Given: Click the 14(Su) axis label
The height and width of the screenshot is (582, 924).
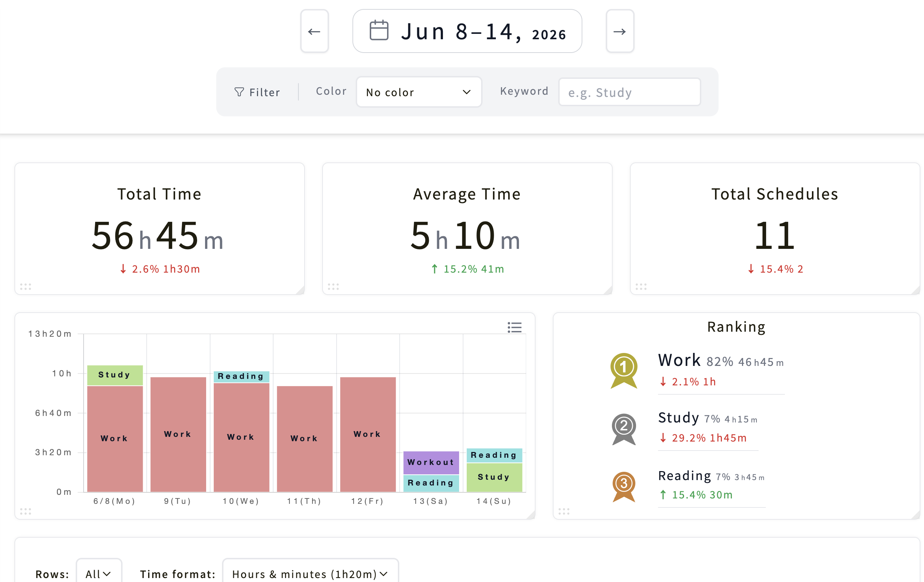Looking at the screenshot, I should click(x=494, y=501).
